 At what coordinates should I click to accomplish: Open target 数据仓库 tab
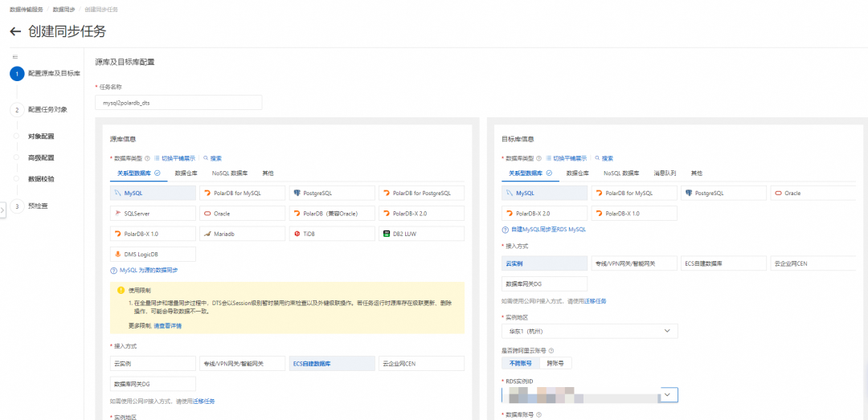[577, 173]
